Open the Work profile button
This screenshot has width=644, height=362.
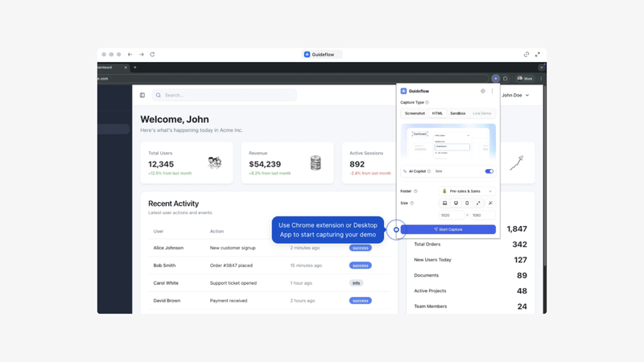pos(525,78)
